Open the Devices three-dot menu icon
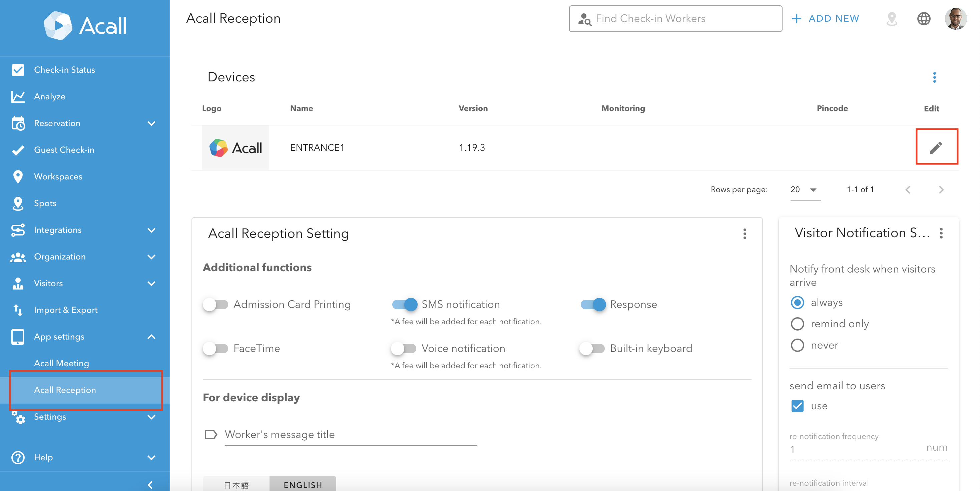 point(935,77)
